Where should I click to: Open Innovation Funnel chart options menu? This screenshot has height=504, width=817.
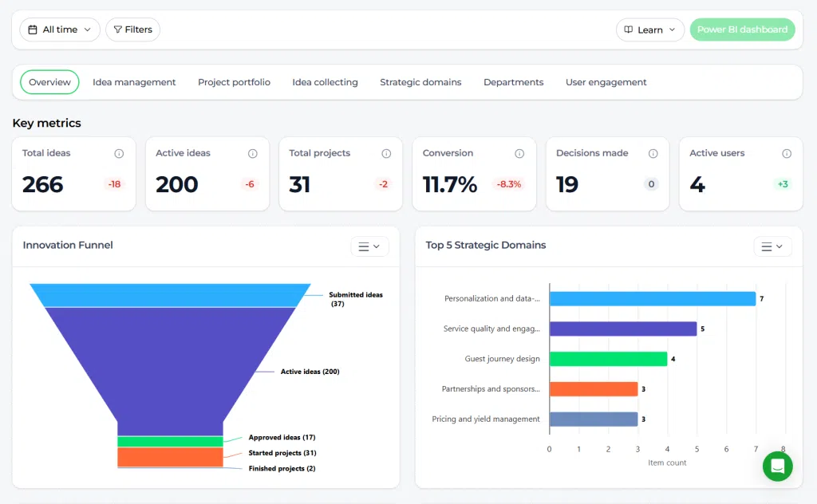pos(369,246)
